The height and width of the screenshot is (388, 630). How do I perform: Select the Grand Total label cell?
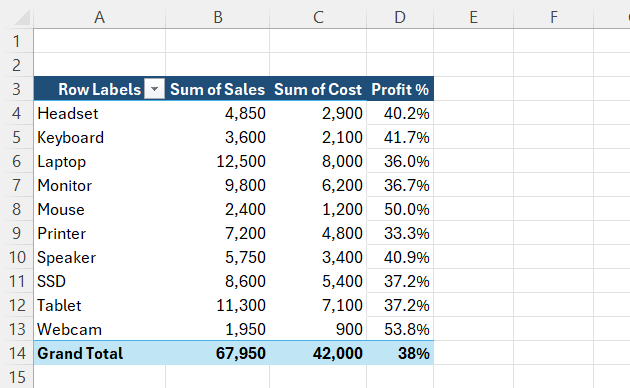pyautogui.click(x=100, y=353)
